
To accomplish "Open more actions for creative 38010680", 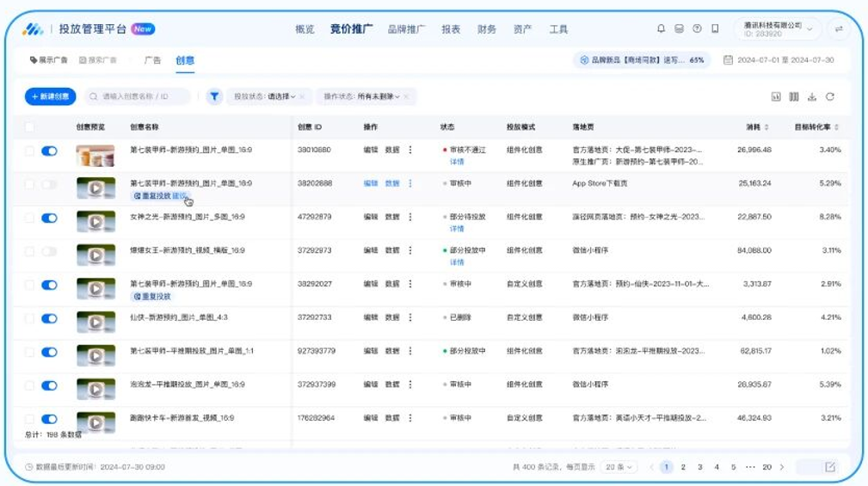I will tap(410, 150).
